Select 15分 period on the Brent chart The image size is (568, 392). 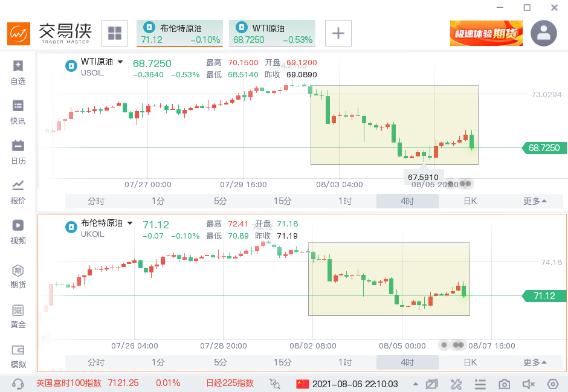282,362
